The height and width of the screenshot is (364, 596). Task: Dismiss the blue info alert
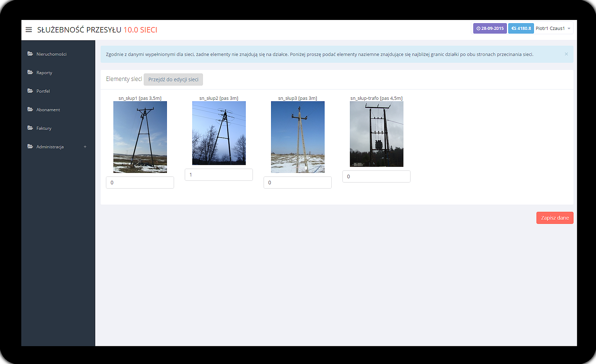566,54
